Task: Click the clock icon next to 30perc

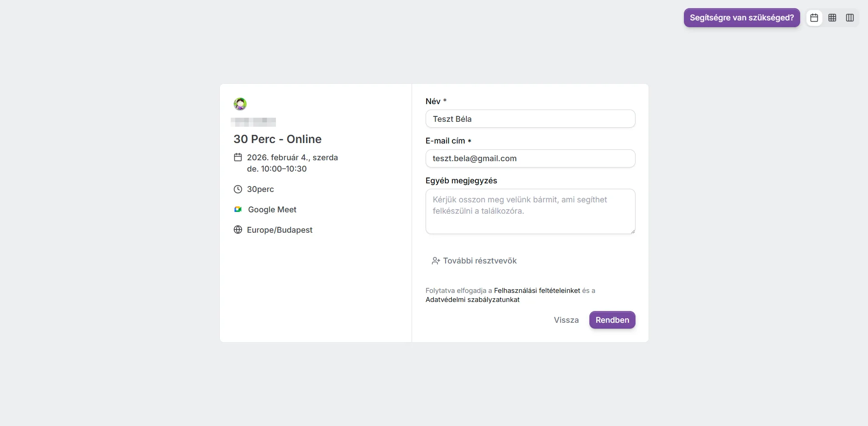Action: pos(238,189)
